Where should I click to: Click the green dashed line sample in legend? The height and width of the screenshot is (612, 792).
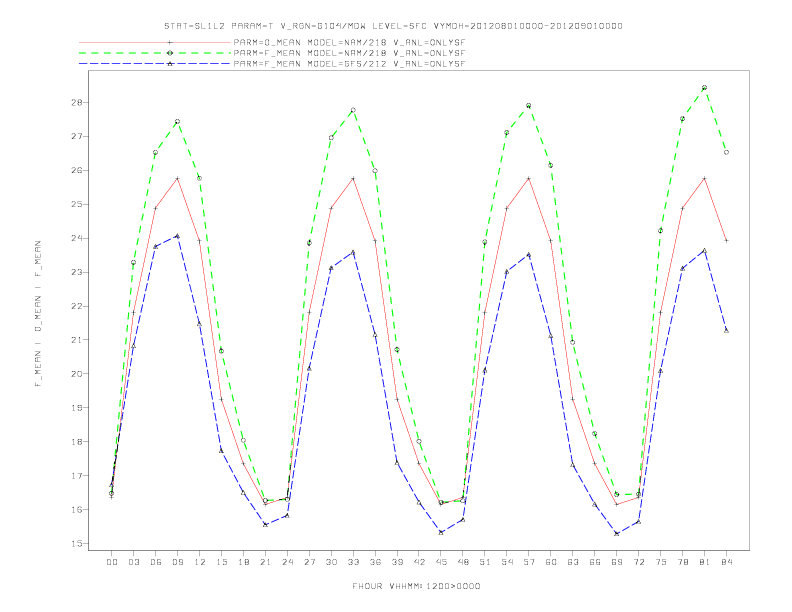[155, 53]
